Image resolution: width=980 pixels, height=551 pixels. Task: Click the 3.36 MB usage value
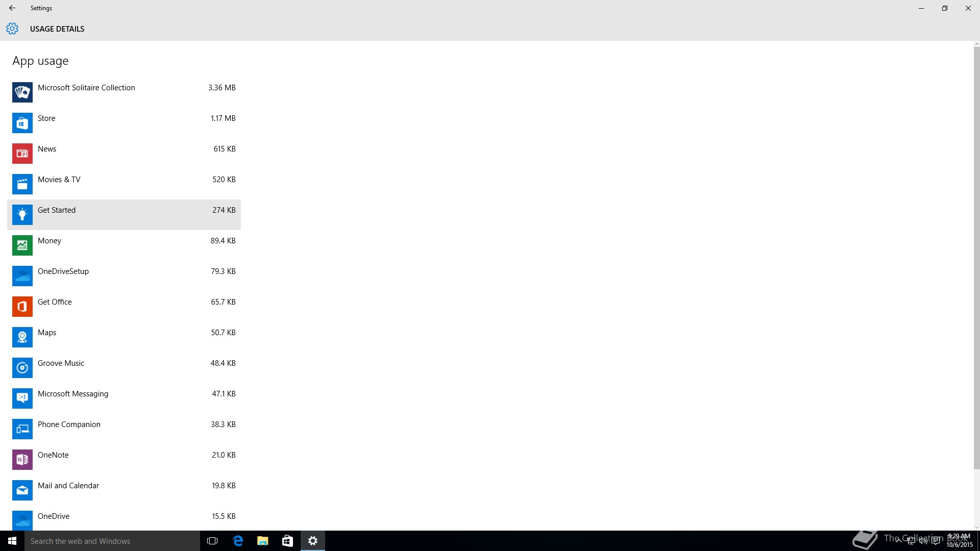[222, 88]
